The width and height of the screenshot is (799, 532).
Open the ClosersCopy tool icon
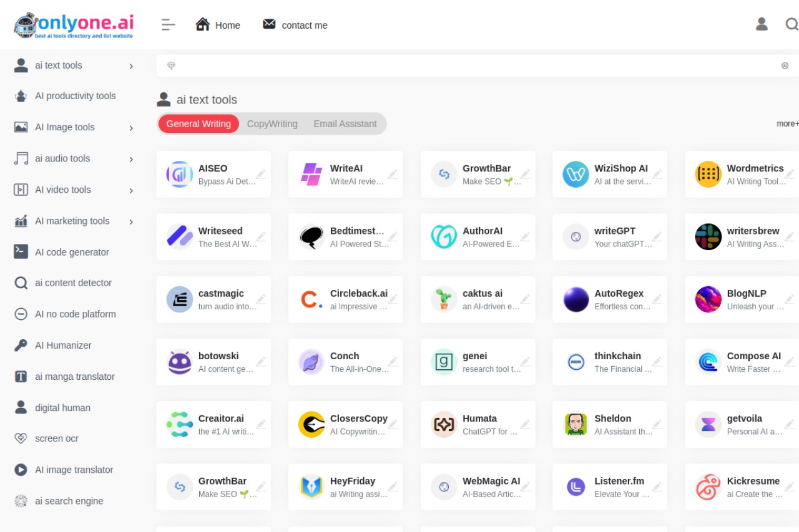311,425
